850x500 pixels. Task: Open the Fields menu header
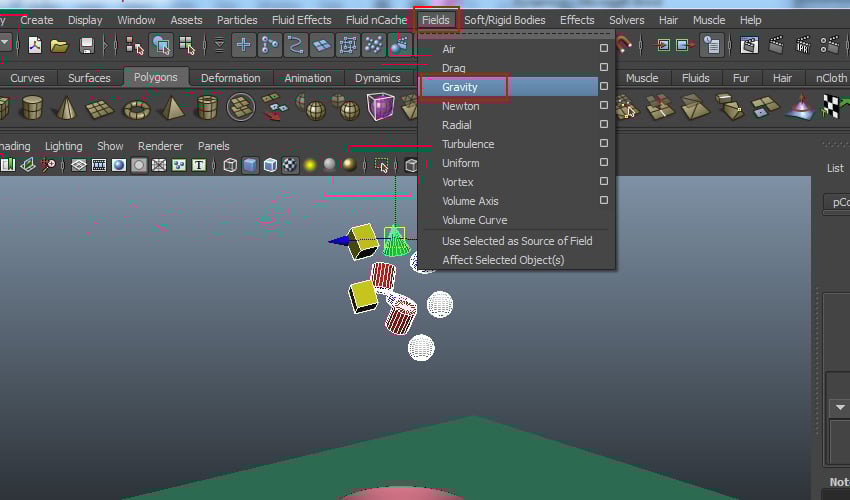(436, 20)
